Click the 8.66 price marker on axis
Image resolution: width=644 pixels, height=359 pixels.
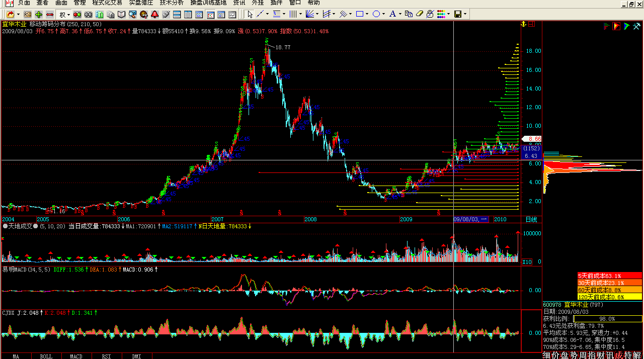[532, 139]
